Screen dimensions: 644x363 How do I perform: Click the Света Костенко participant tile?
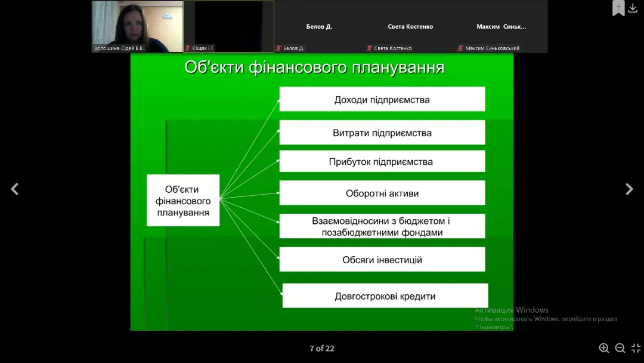(x=410, y=26)
